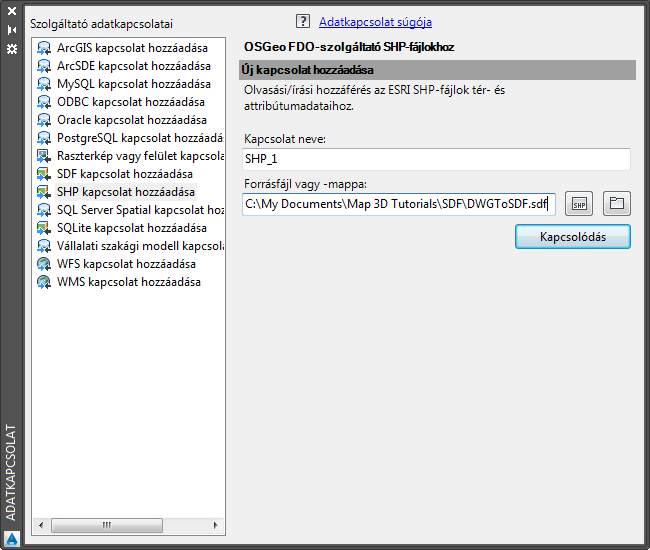Select WMS kapcsolat hozzáadása

pos(129,282)
